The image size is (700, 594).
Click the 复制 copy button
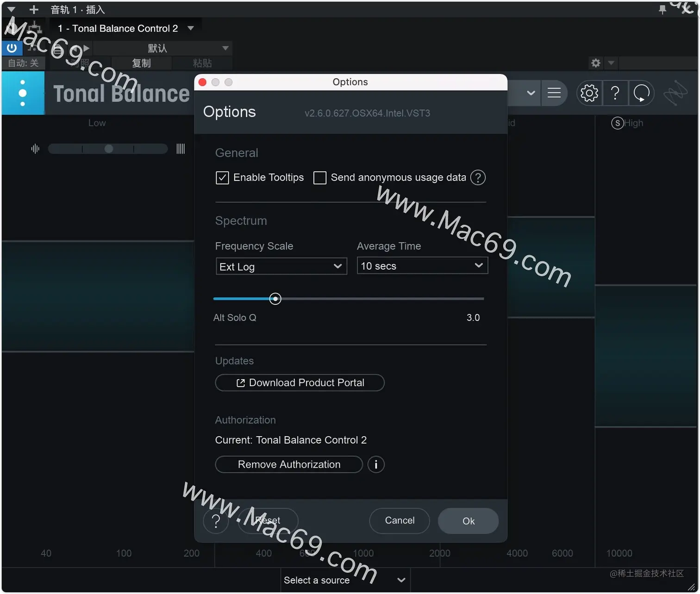141,63
